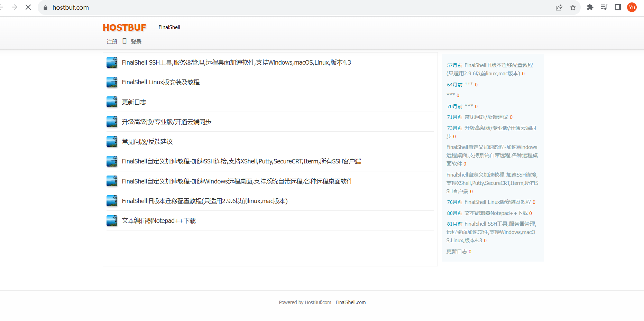Screen dimensions: 644x321
Task: Open the media control playlist icon
Action: pyautogui.click(x=604, y=7)
